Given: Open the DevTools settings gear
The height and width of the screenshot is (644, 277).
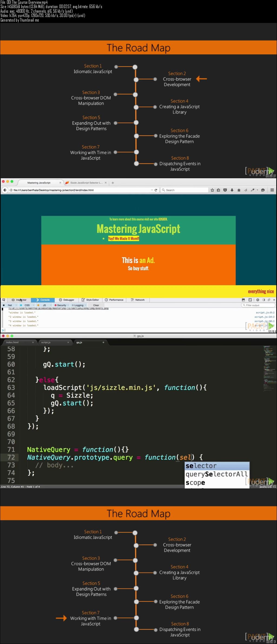Looking at the screenshot, I should (x=258, y=300).
